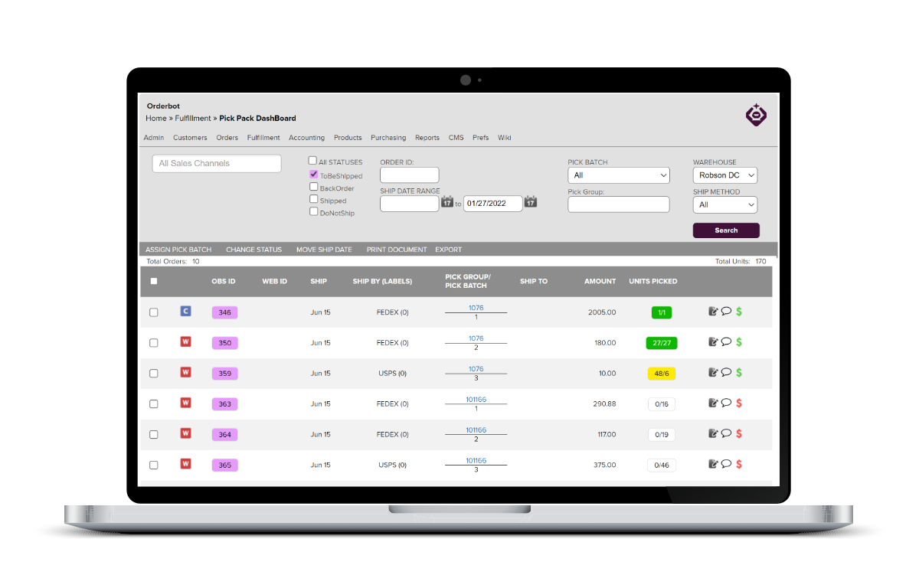The height and width of the screenshot is (588, 919).
Task: Check the Shipped status filter
Action: tap(313, 200)
